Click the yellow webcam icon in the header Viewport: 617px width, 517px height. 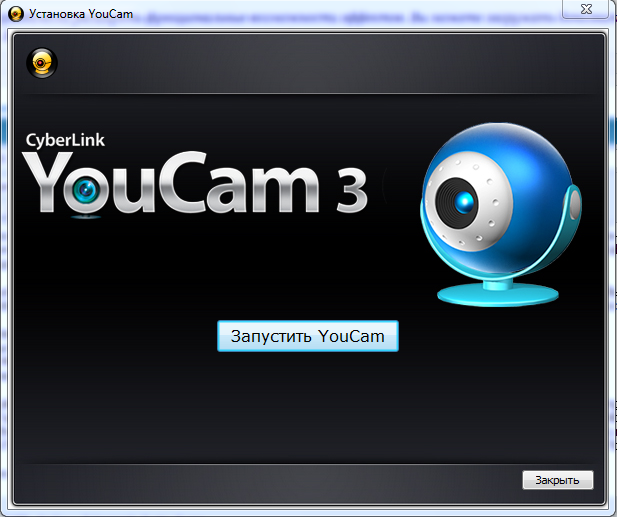click(42, 63)
